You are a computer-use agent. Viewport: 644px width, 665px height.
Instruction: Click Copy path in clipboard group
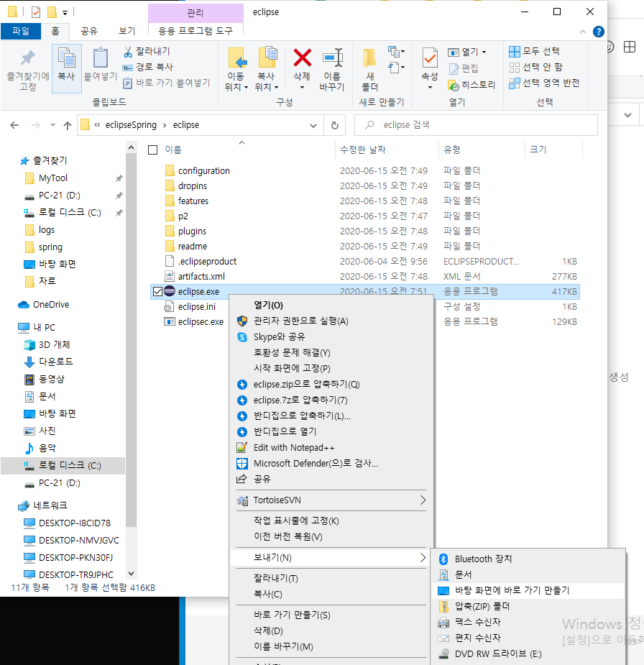click(x=148, y=67)
